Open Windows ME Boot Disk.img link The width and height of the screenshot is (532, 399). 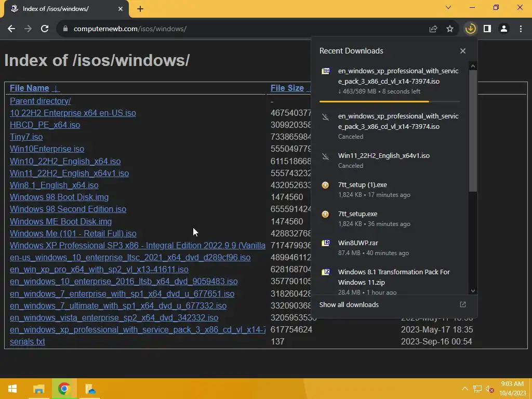(61, 221)
